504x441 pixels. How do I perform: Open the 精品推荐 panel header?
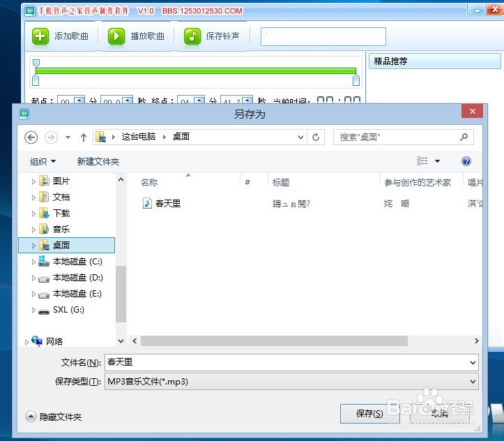pyautogui.click(x=434, y=61)
